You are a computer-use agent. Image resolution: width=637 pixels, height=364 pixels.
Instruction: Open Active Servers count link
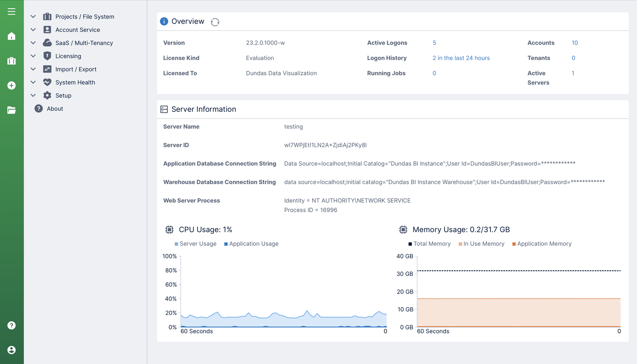click(573, 73)
